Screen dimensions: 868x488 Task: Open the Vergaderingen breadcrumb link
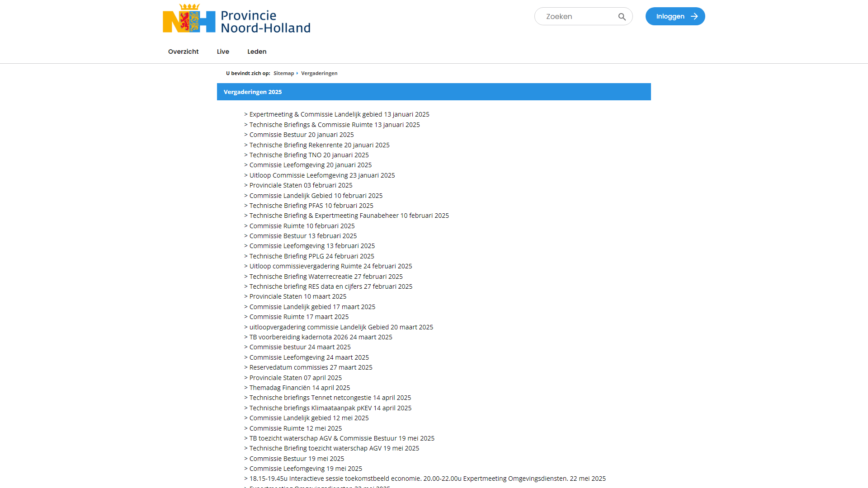319,73
